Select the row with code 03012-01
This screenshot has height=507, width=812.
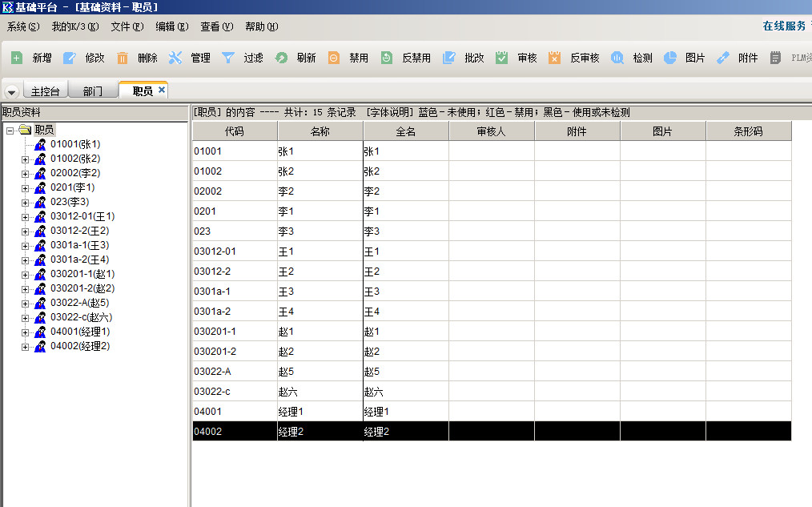point(234,251)
